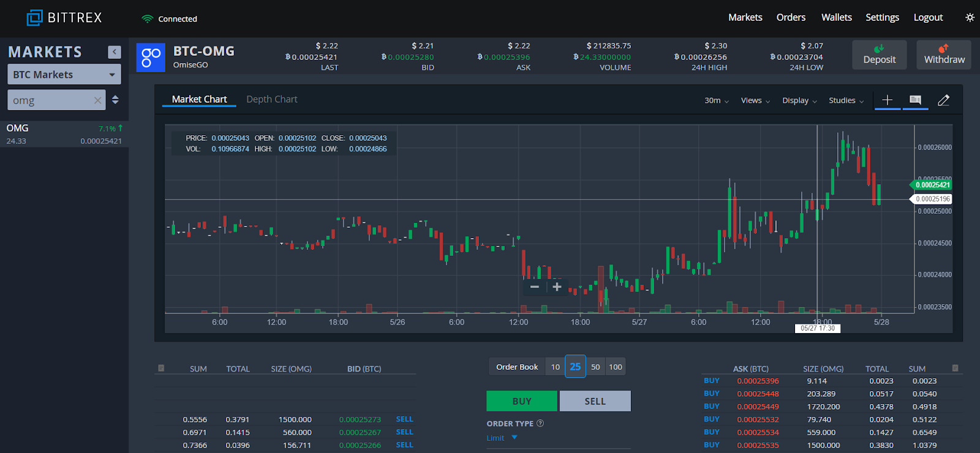
Task: Click SELL on the 0.00025267 bid row
Action: pyautogui.click(x=404, y=432)
